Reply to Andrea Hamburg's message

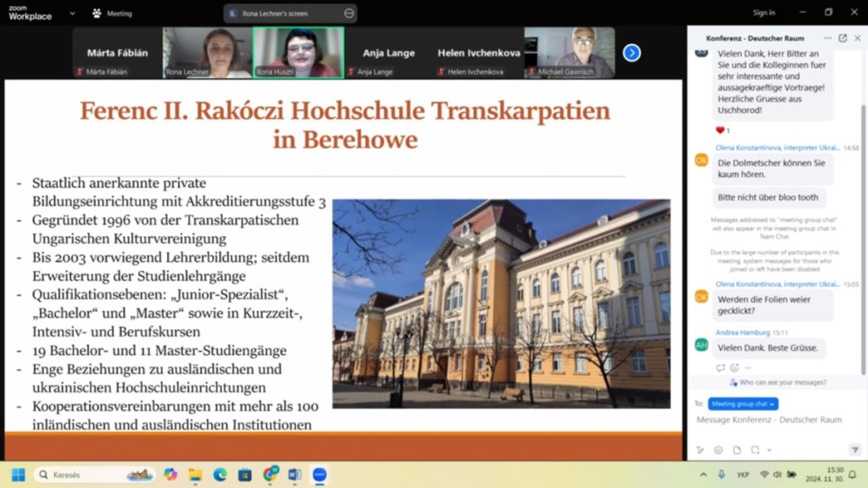pos(721,368)
